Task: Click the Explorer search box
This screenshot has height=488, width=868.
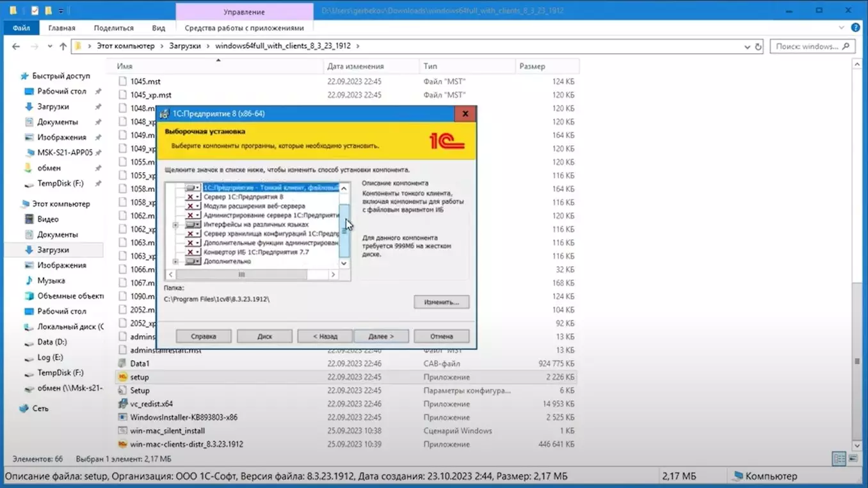Action: tap(812, 47)
